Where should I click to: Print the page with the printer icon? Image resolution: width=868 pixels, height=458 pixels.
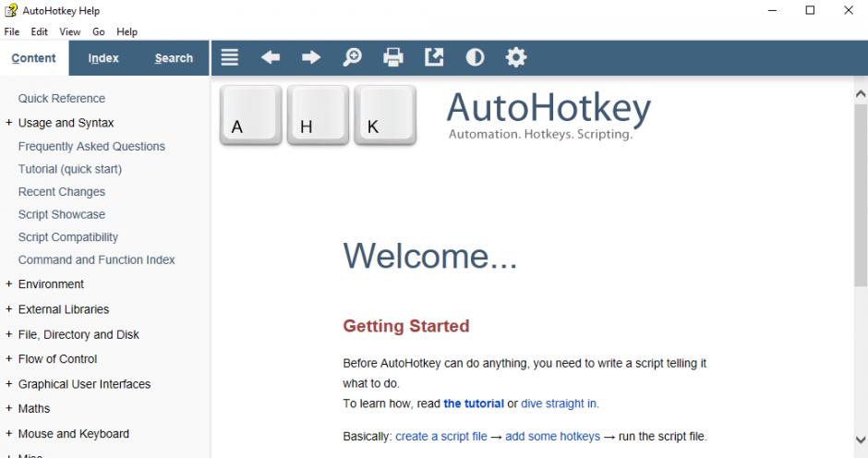click(x=393, y=57)
